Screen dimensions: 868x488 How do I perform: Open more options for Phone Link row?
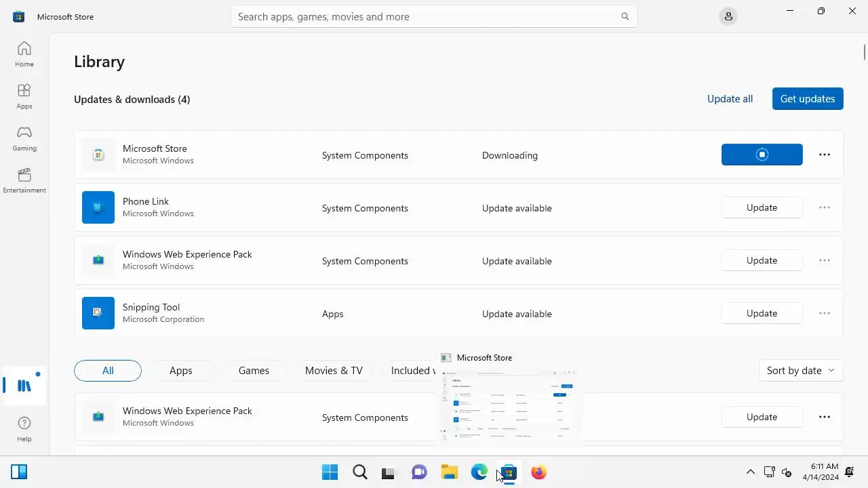[x=825, y=207]
